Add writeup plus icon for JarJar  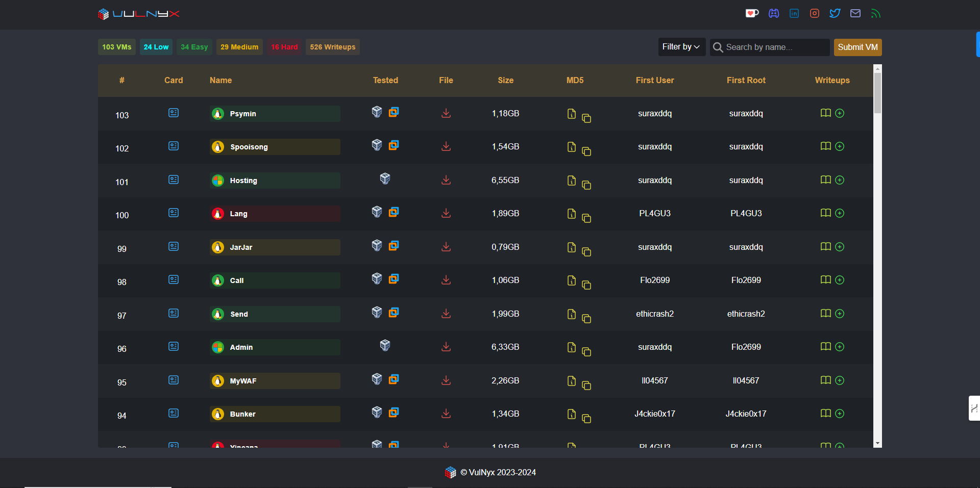[840, 247]
